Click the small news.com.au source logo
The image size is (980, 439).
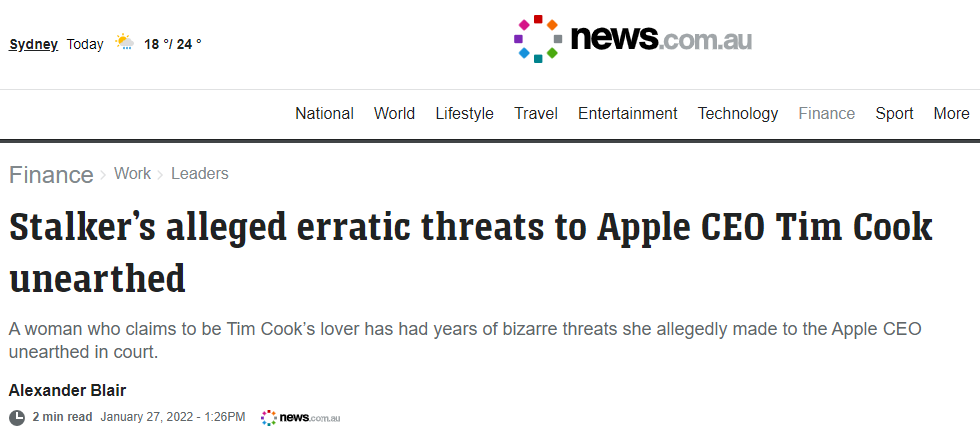coord(301,417)
